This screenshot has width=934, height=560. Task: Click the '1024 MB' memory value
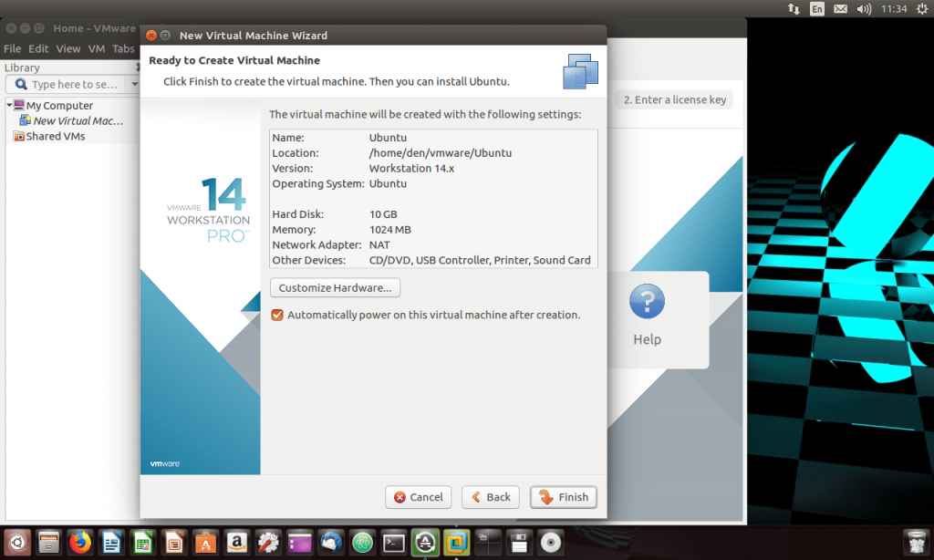pyautogui.click(x=390, y=230)
